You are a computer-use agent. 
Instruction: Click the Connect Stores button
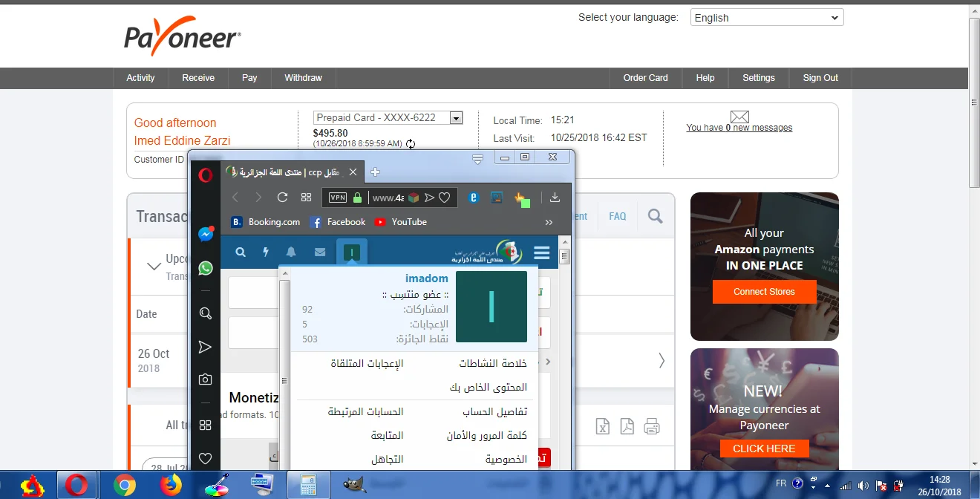coord(764,292)
